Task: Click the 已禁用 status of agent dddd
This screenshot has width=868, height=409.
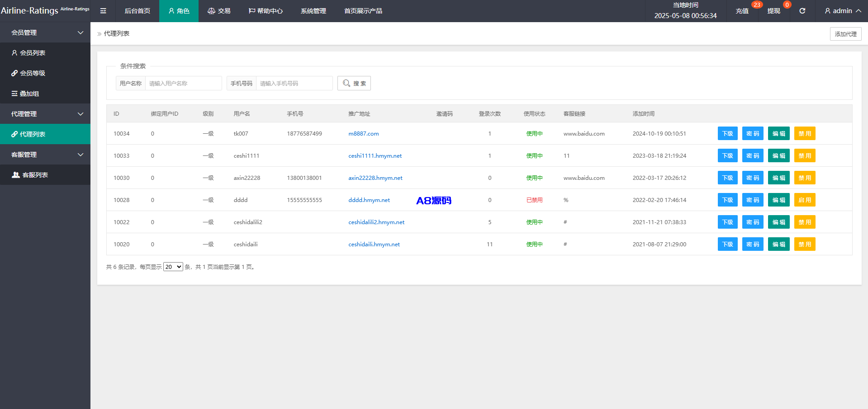Action: pyautogui.click(x=534, y=200)
